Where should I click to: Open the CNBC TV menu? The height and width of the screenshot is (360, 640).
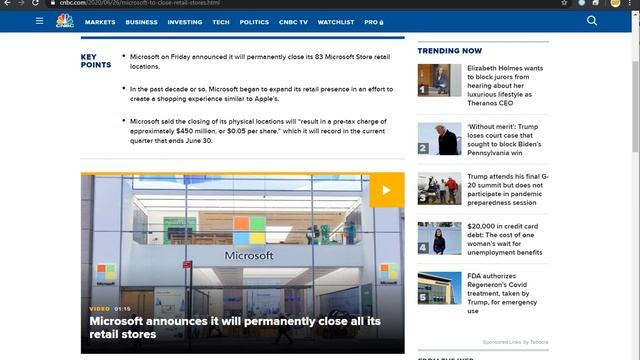coord(293,22)
